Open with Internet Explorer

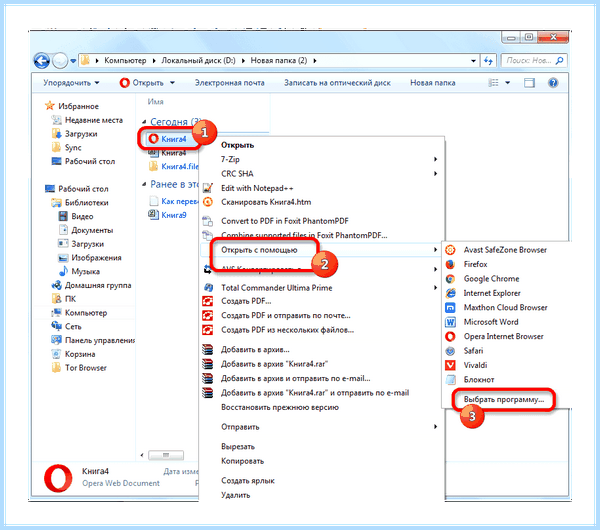click(492, 294)
